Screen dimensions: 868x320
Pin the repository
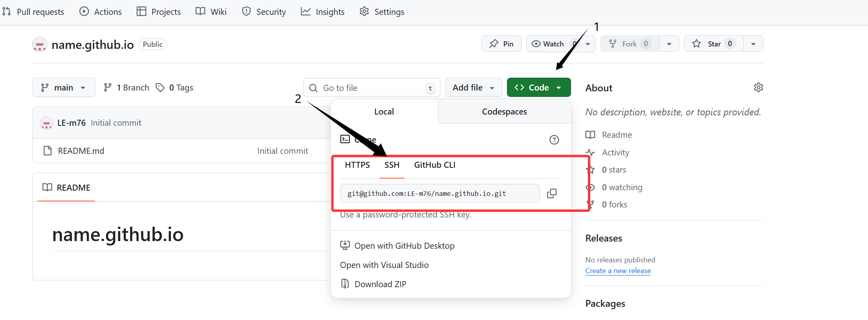[501, 44]
